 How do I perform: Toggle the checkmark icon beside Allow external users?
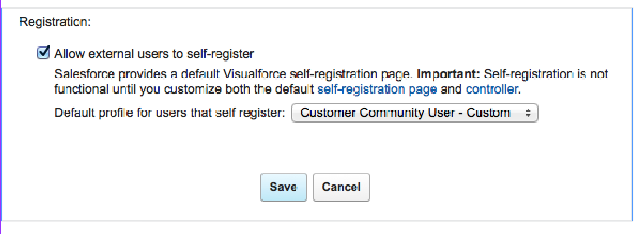tap(43, 54)
